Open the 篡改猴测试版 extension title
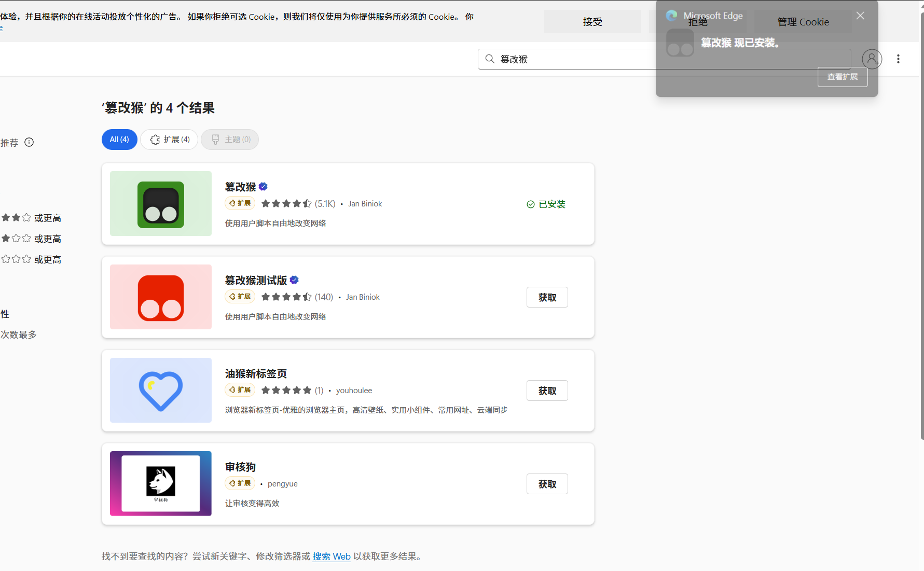 pyautogui.click(x=256, y=280)
